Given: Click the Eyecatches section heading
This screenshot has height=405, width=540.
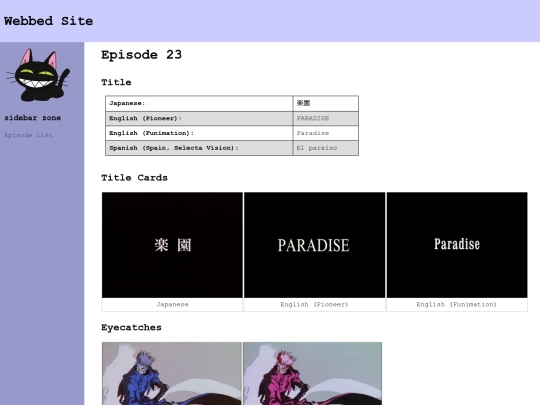Looking at the screenshot, I should (131, 328).
